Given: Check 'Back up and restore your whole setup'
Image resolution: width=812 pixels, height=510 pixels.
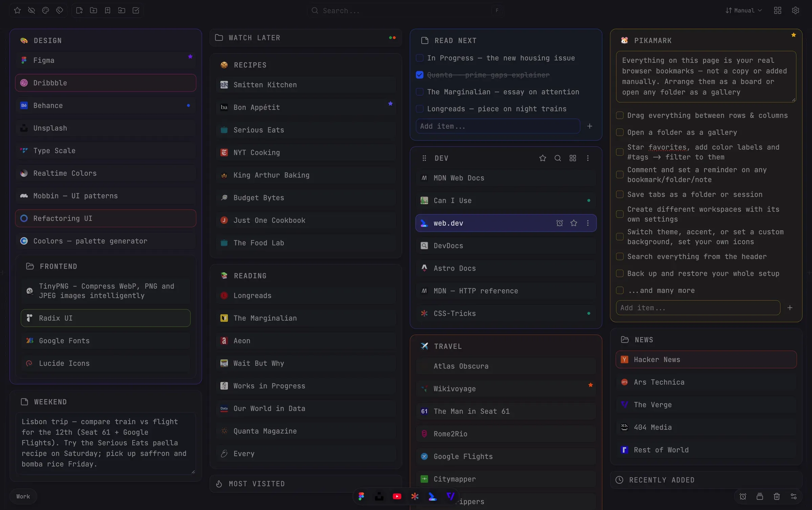Looking at the screenshot, I should coord(620,274).
